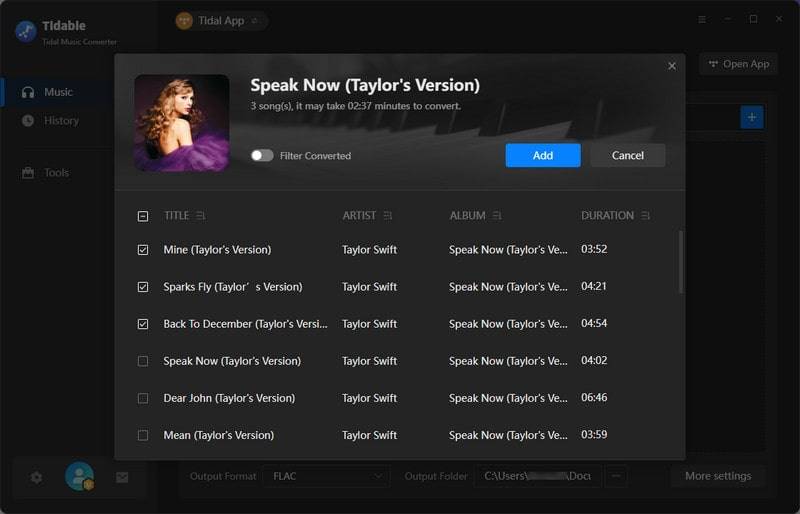This screenshot has height=514, width=800.
Task: Click the blue Add button
Action: coord(543,155)
